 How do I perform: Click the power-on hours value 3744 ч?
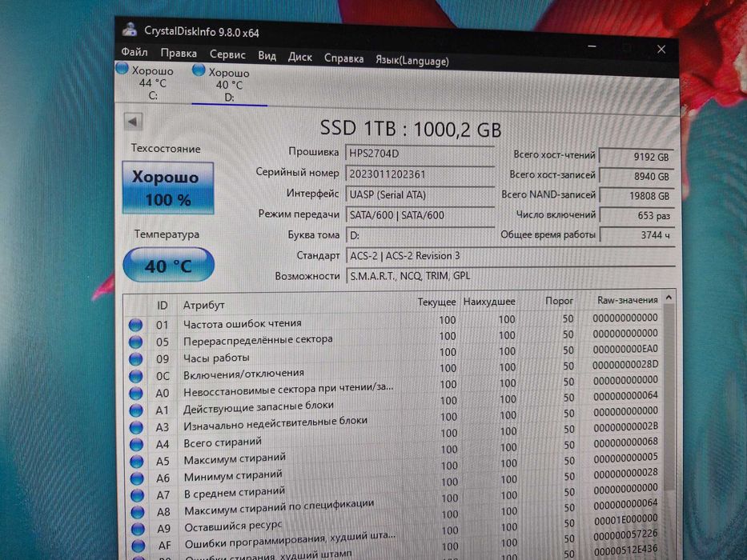pyautogui.click(x=637, y=235)
